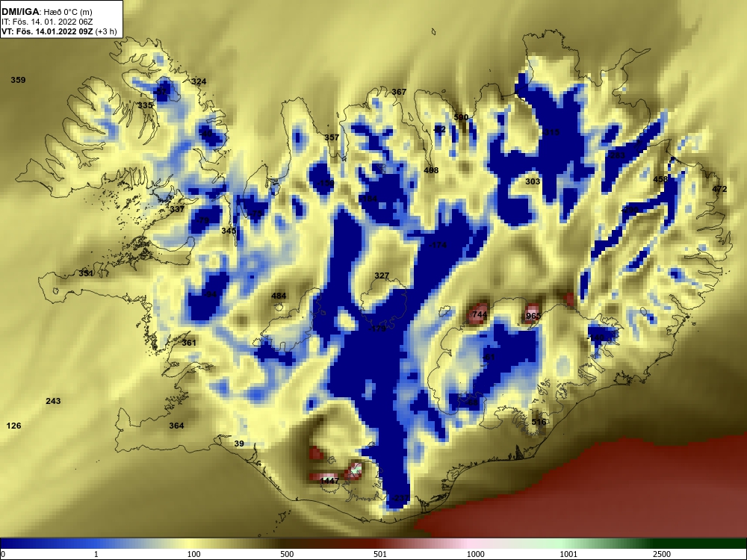Click the value 744 on the red patch

coord(480,315)
